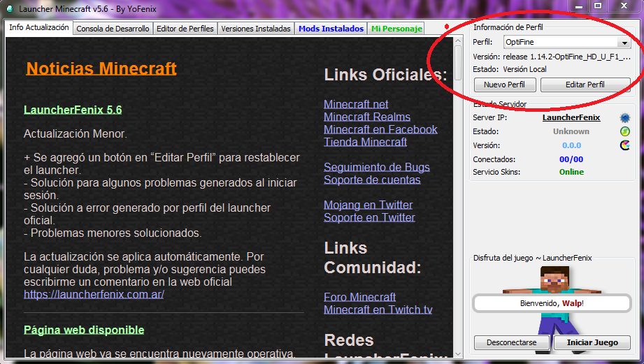Click the Versión Local estado text
Viewport: 644px width, 364px height.
525,69
